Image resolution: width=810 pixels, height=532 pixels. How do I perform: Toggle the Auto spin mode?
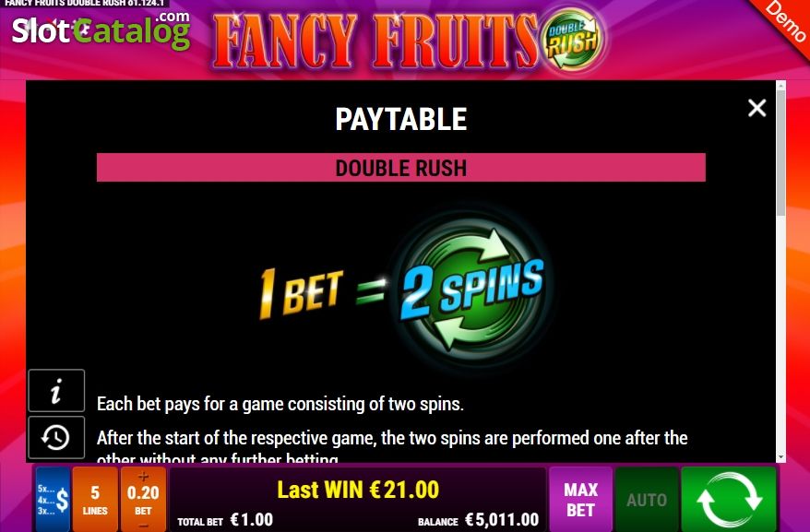(647, 499)
